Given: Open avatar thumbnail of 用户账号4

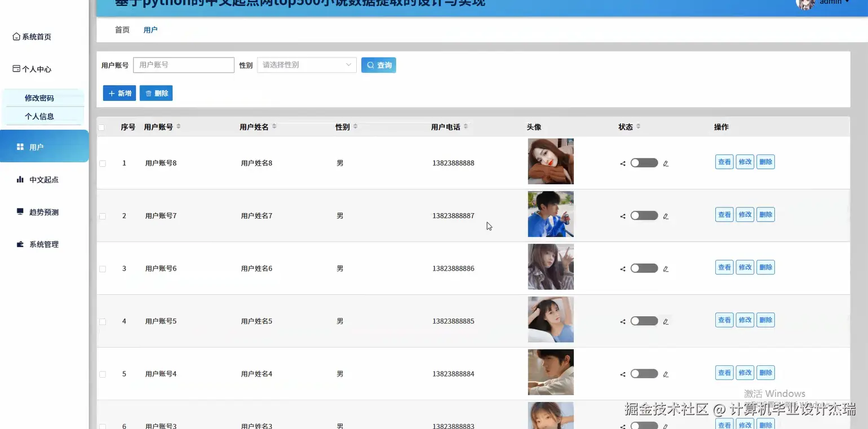Looking at the screenshot, I should point(551,372).
